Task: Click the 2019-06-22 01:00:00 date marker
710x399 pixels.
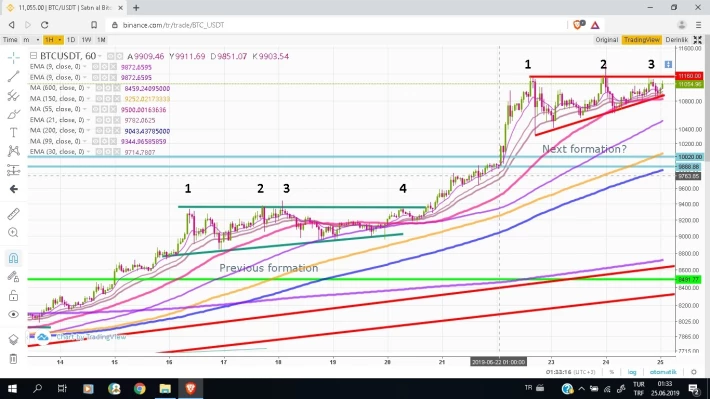Action: [498, 362]
